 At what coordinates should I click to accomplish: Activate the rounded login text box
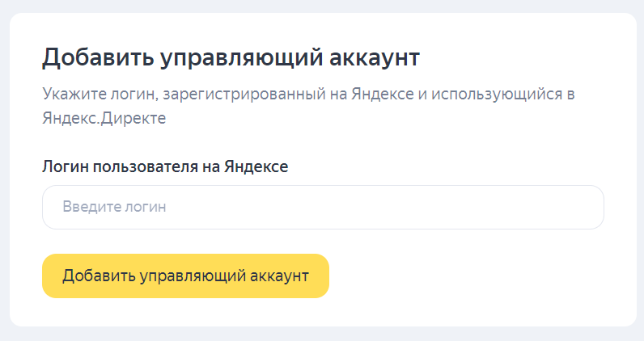coord(324,207)
